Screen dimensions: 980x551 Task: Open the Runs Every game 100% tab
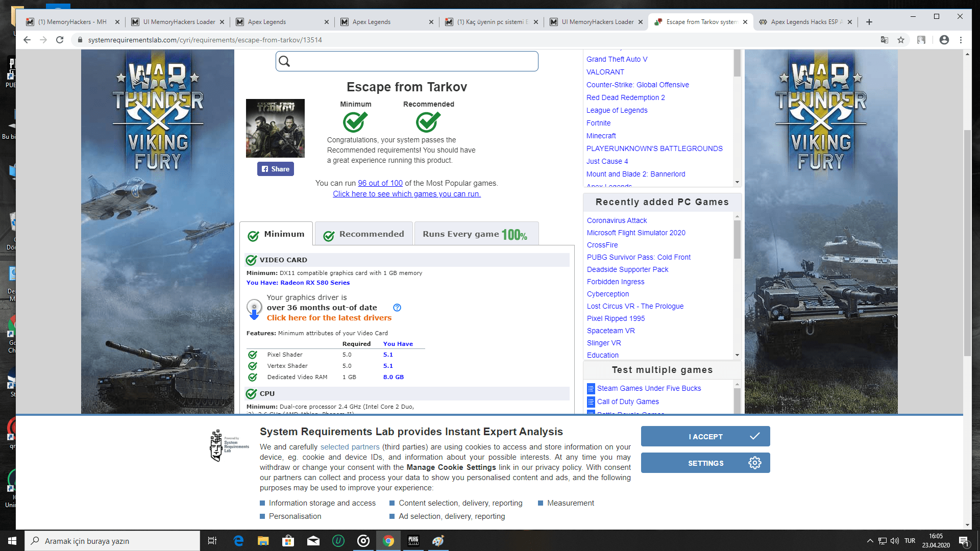(476, 234)
